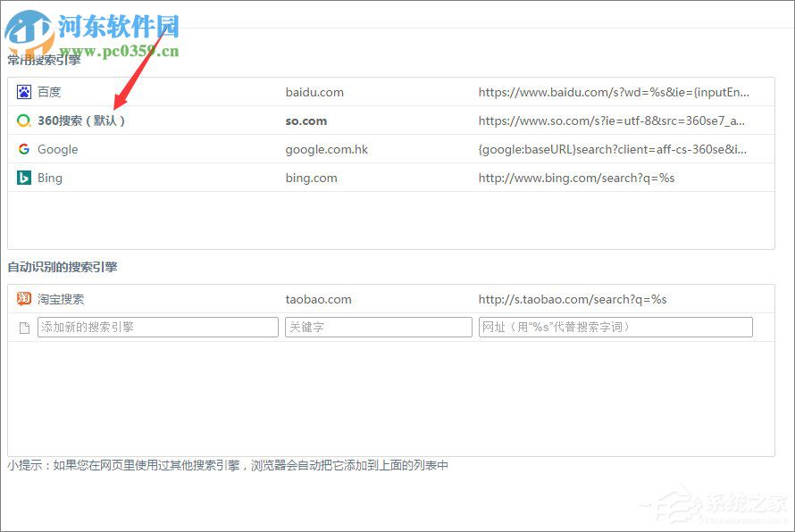Click the 自动识别的搜索引擎 heading
Screen dimensions: 795x532
pos(63,267)
